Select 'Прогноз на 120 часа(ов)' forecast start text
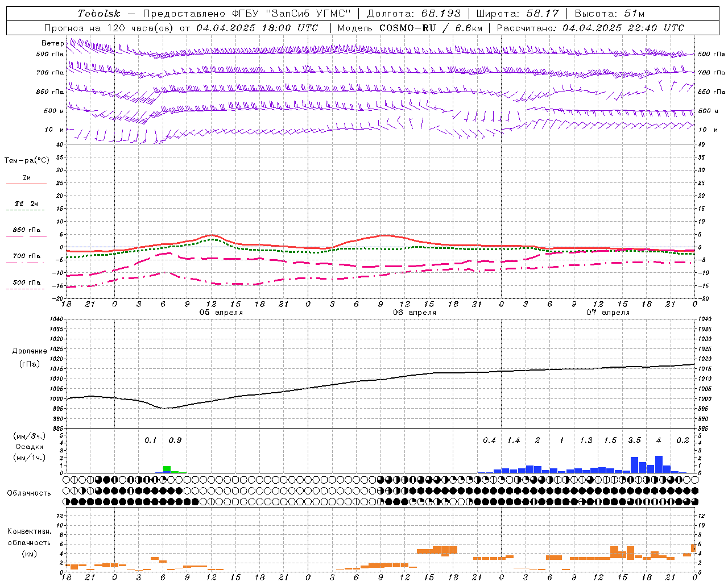The height and width of the screenshot is (582, 728). (109, 28)
